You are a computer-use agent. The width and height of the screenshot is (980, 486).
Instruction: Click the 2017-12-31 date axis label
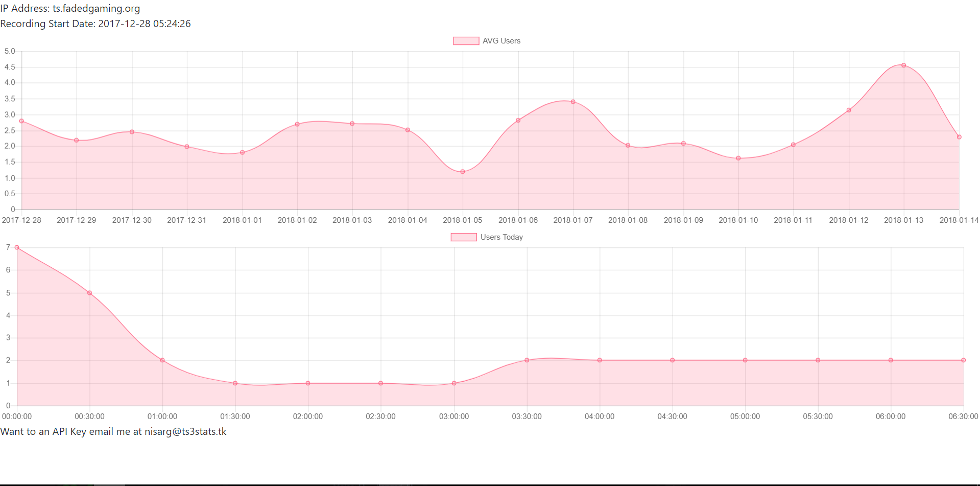tap(187, 220)
